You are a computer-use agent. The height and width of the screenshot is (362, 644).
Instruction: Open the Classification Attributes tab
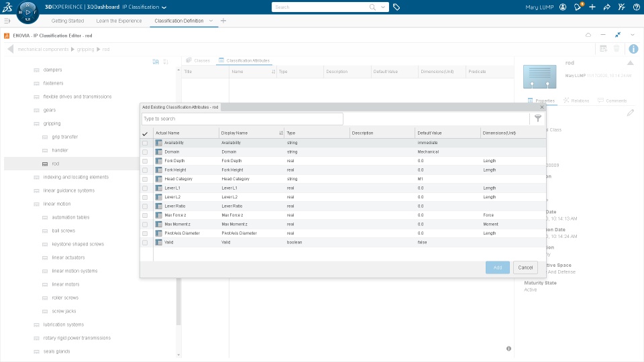244,60
